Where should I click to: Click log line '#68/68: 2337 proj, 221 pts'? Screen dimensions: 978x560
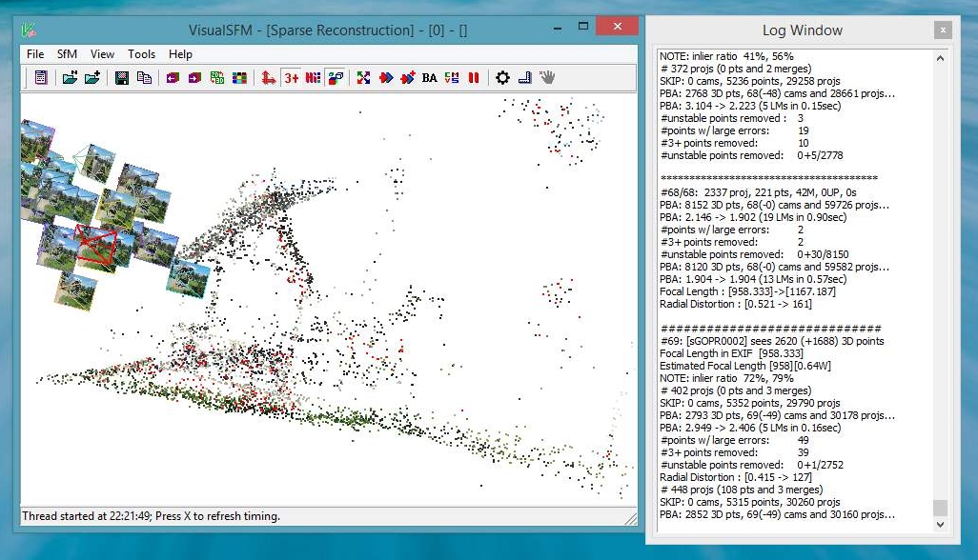758,192
